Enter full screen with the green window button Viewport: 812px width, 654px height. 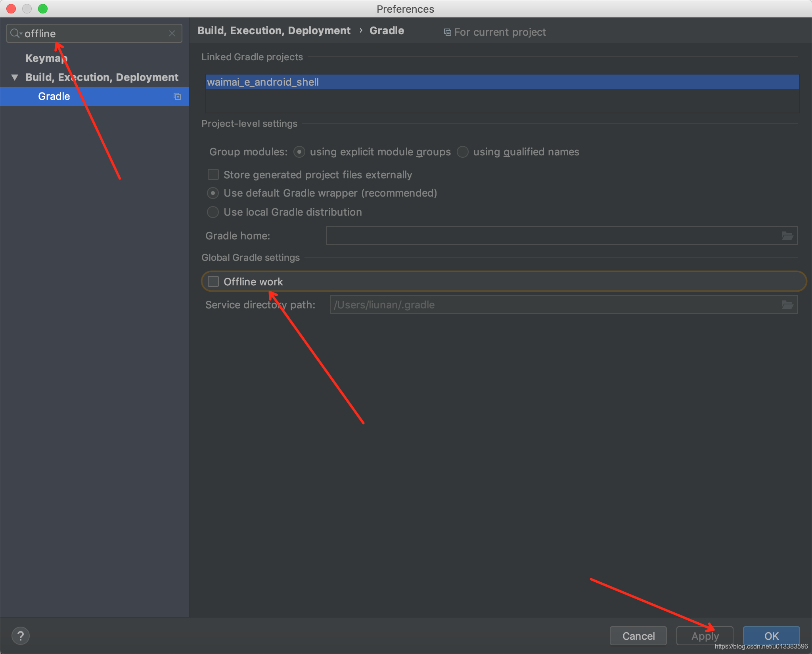click(43, 9)
